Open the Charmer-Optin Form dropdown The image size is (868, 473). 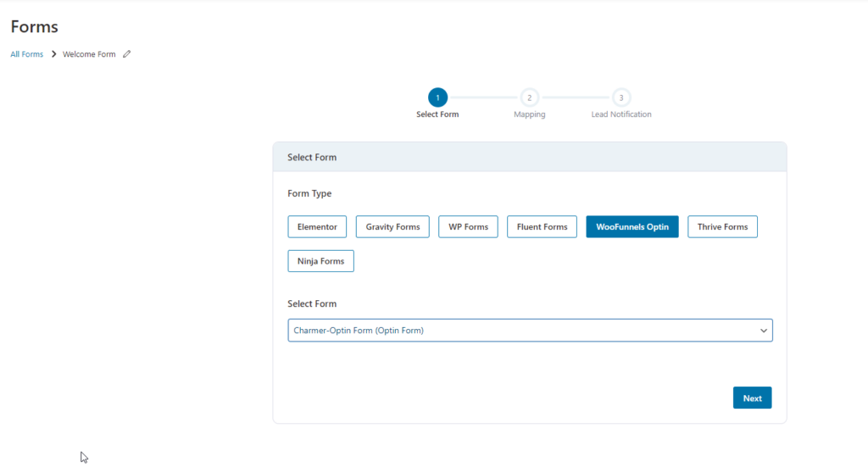pyautogui.click(x=531, y=330)
